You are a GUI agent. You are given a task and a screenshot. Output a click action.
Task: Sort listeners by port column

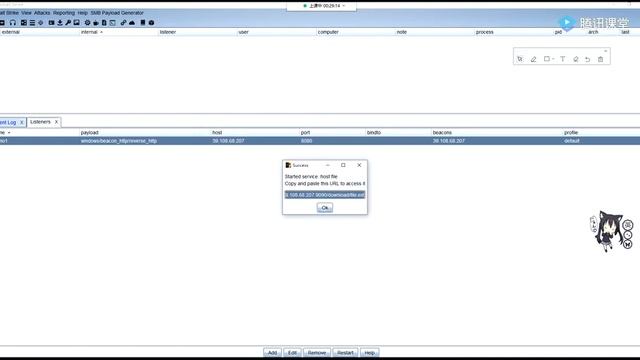click(305, 133)
